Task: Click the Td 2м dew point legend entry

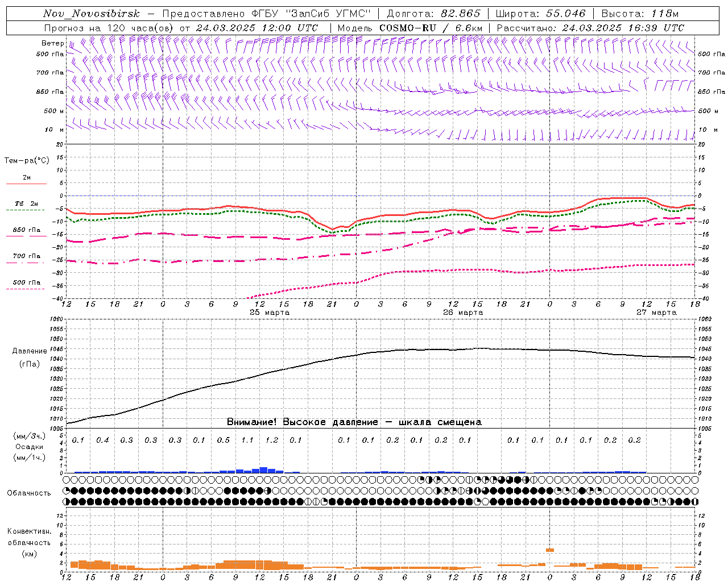Action: pos(26,203)
